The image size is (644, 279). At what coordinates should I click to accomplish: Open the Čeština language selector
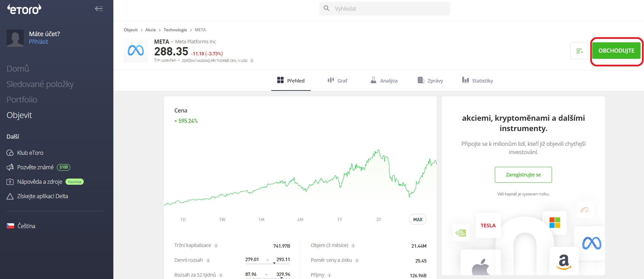[x=21, y=226]
